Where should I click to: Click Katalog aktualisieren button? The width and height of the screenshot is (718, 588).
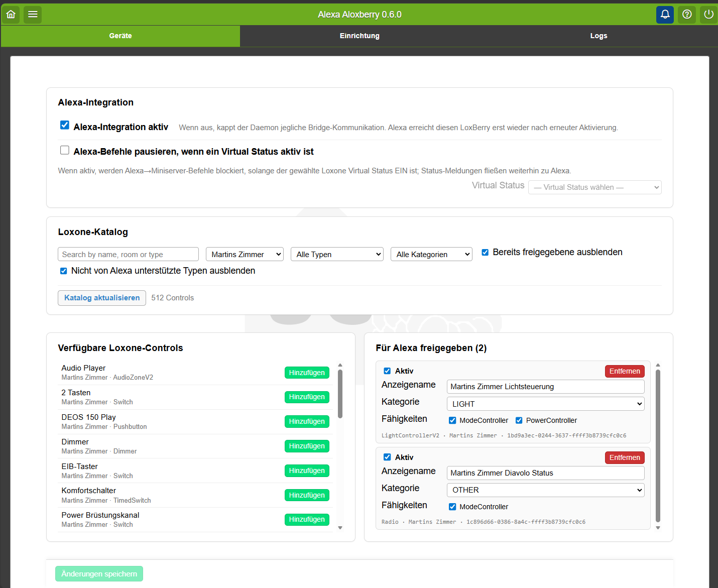tap(102, 298)
